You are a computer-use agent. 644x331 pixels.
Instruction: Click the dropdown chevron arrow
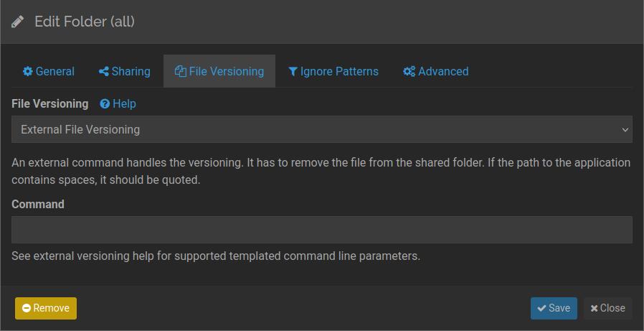pos(625,130)
